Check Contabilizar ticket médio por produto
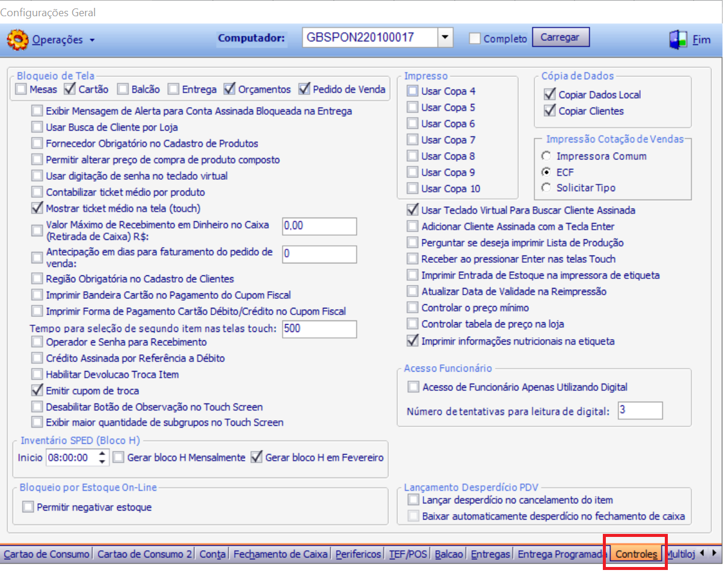This screenshot has height=573, width=728. 38,192
